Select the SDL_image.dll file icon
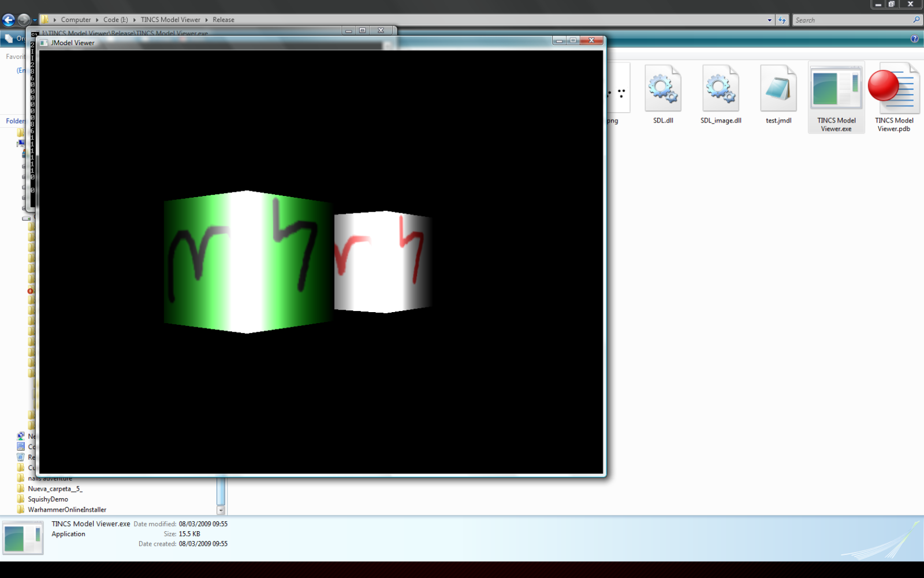This screenshot has width=924, height=578. point(721,90)
